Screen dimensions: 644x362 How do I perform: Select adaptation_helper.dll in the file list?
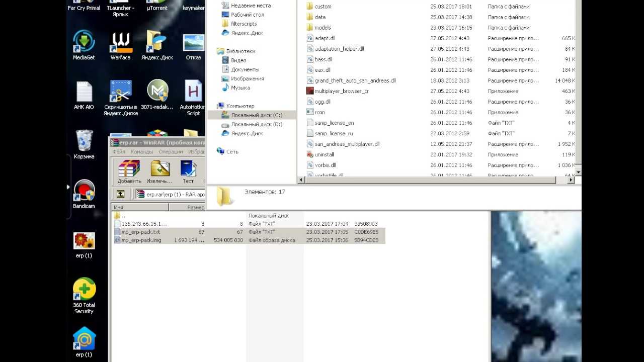click(335, 49)
